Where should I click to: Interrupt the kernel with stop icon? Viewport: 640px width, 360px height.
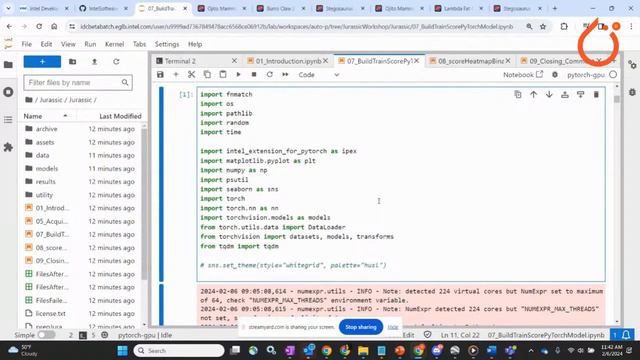254,75
